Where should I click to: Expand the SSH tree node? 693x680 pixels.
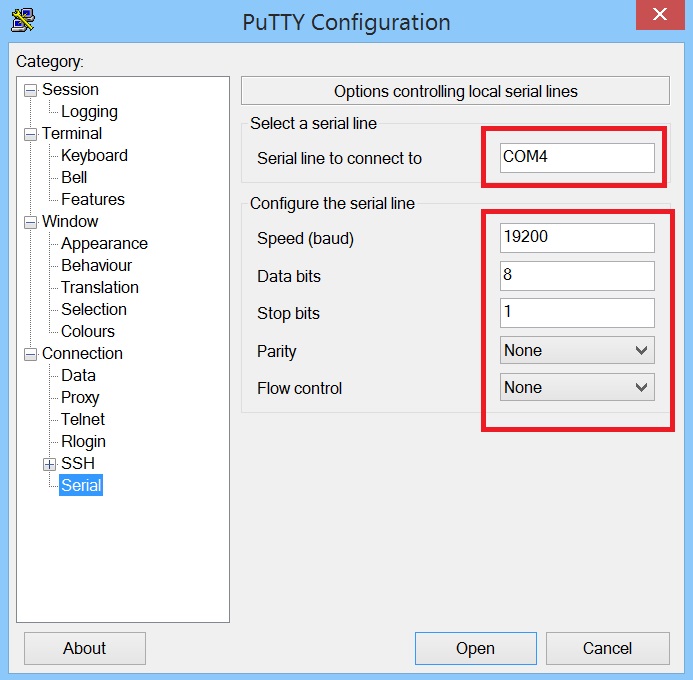(x=50, y=464)
